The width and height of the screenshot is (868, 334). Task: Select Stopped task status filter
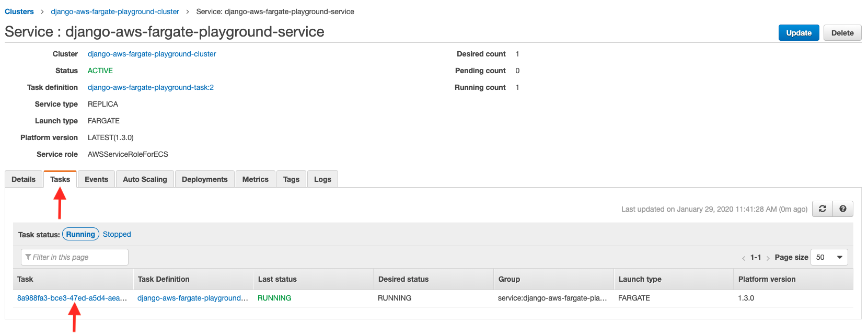tap(117, 234)
